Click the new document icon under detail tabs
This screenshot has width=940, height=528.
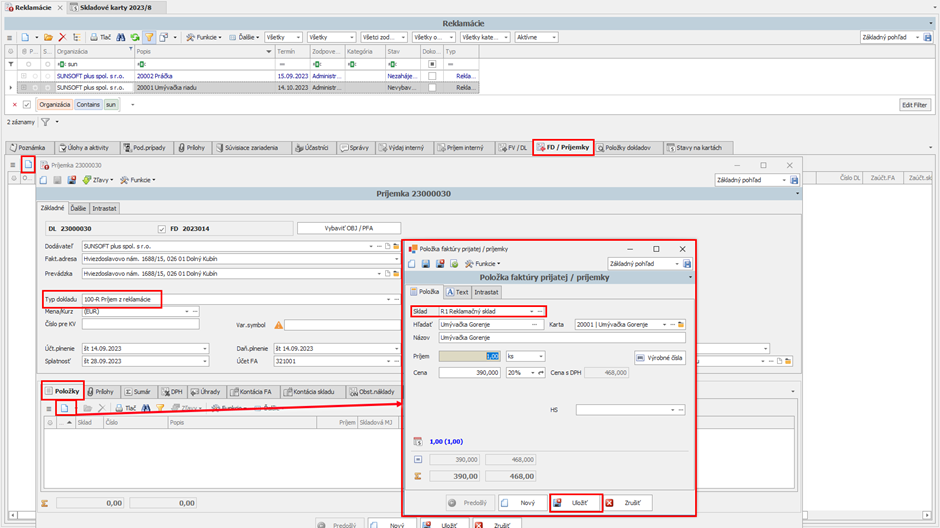pyautogui.click(x=28, y=165)
